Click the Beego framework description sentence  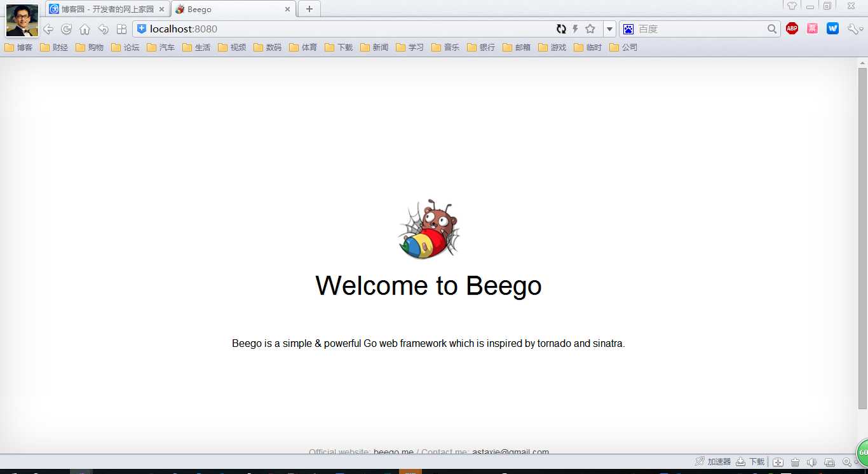click(x=428, y=344)
